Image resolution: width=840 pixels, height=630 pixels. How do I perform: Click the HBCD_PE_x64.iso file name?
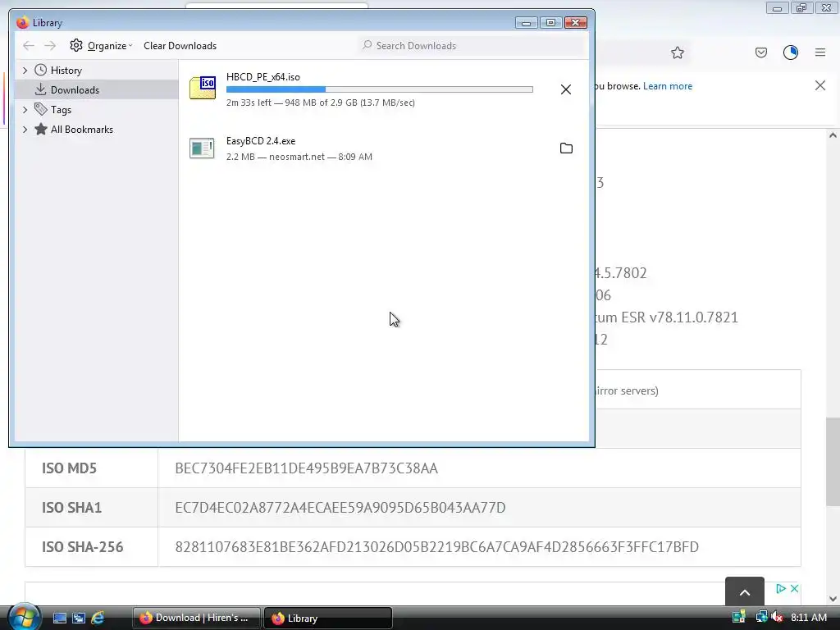(x=263, y=77)
